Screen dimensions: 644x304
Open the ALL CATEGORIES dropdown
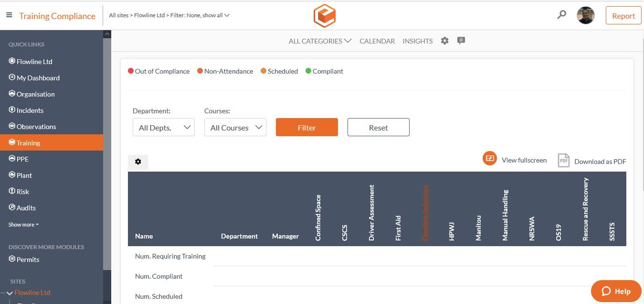tap(320, 41)
